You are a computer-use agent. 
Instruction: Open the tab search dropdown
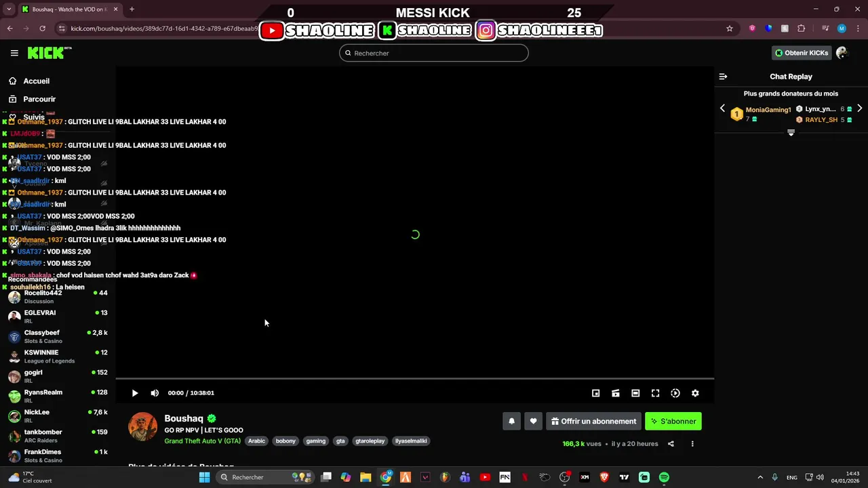[x=9, y=9]
